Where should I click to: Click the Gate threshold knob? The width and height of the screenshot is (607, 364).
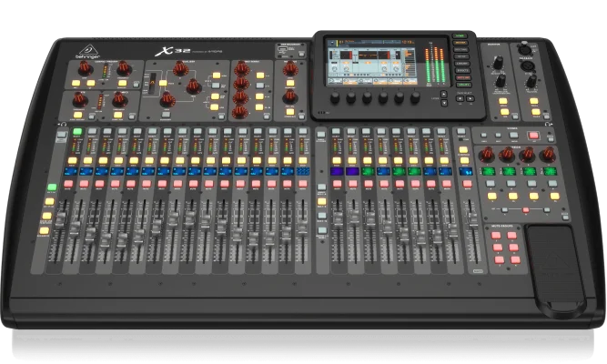pyautogui.click(x=80, y=100)
